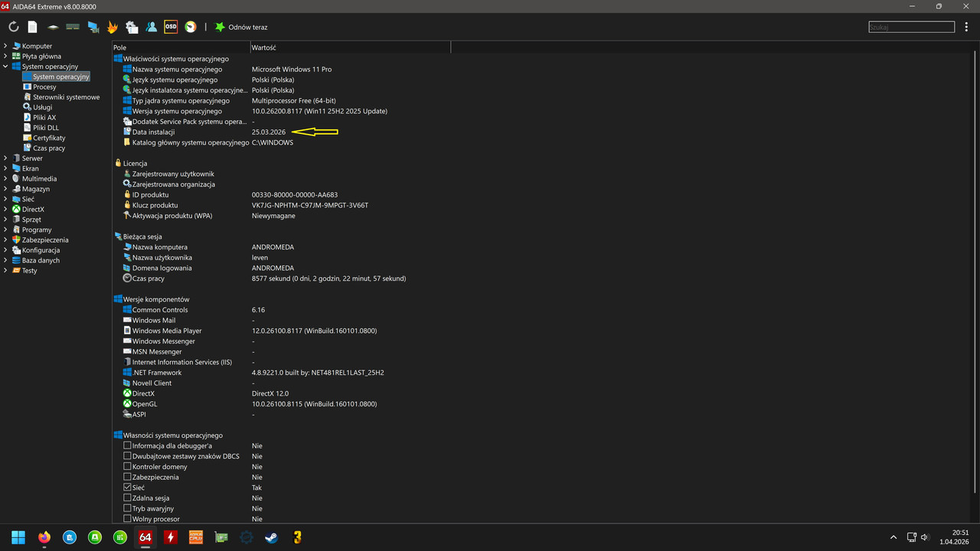Open the gear preferences toolbar icon

tap(132, 27)
